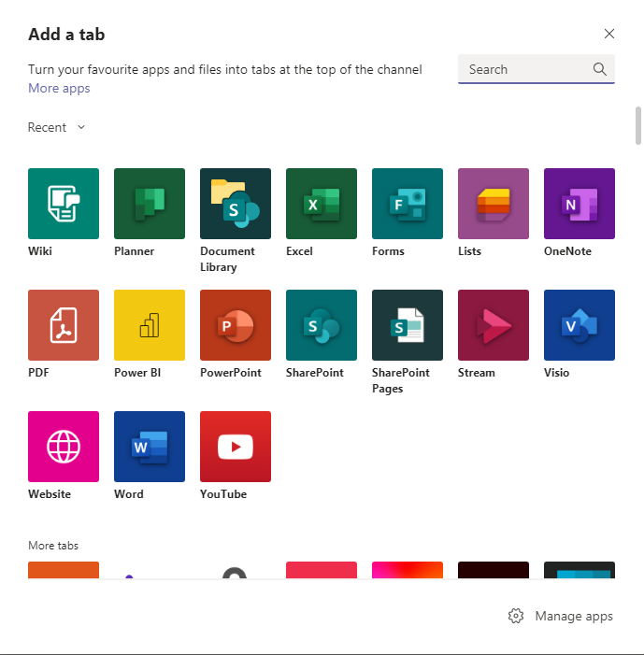
Task: Add a Word tab
Action: click(x=150, y=447)
